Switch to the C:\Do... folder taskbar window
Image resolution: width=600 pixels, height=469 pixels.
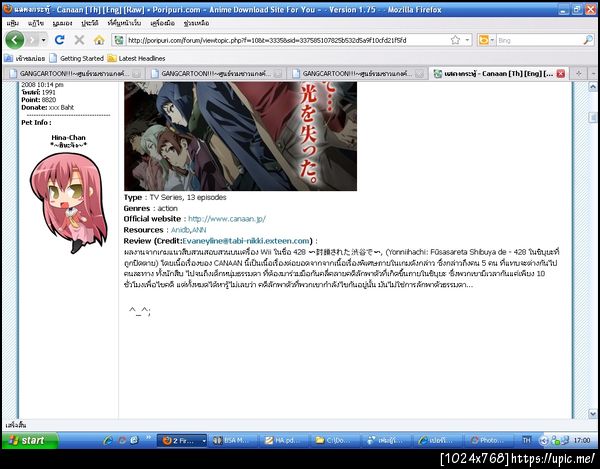pos(336,441)
